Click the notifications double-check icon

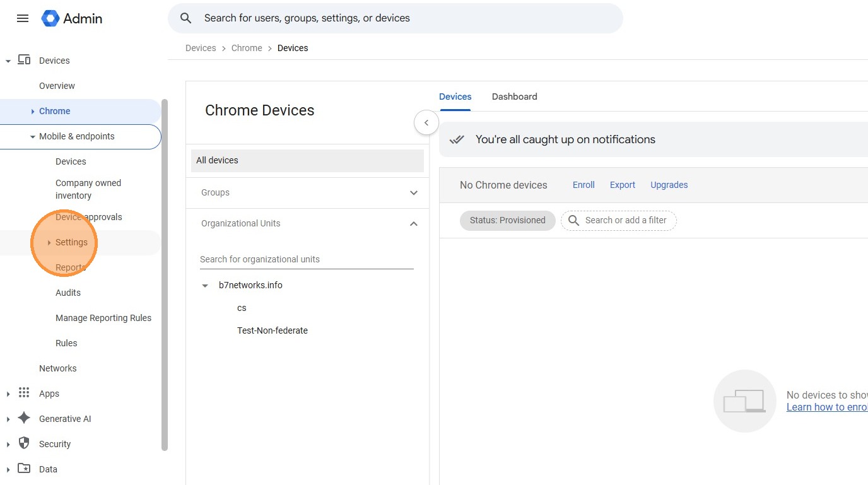[x=457, y=139]
